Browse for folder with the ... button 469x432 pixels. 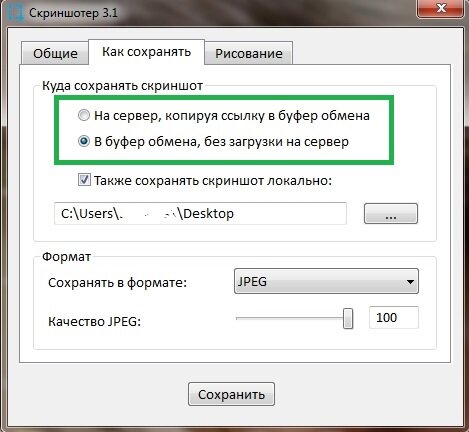coord(391,214)
